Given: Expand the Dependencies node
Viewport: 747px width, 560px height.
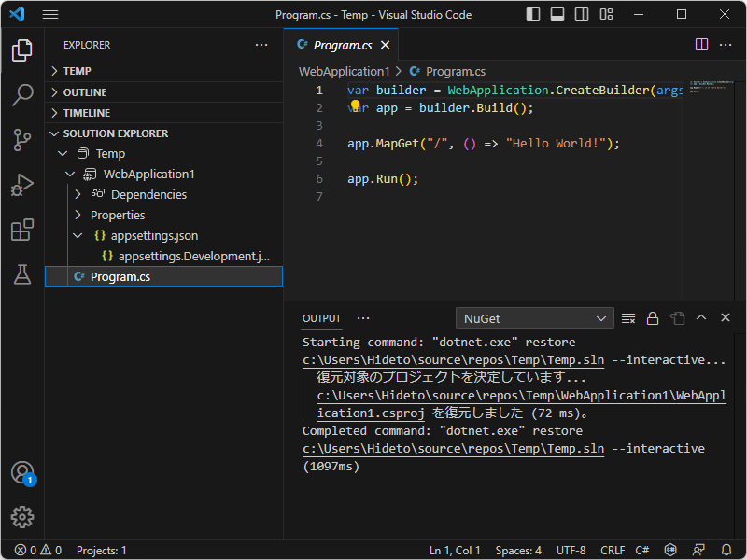Looking at the screenshot, I should (78, 195).
